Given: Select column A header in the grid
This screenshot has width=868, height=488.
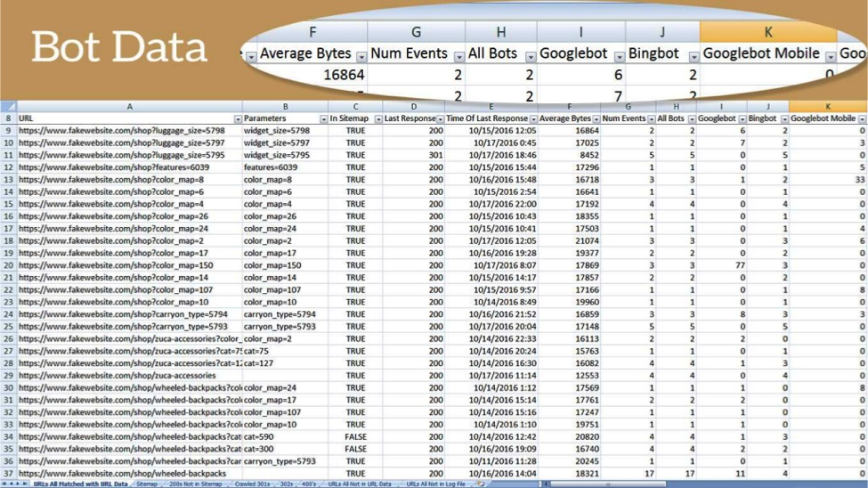Looking at the screenshot, I should click(x=130, y=106).
